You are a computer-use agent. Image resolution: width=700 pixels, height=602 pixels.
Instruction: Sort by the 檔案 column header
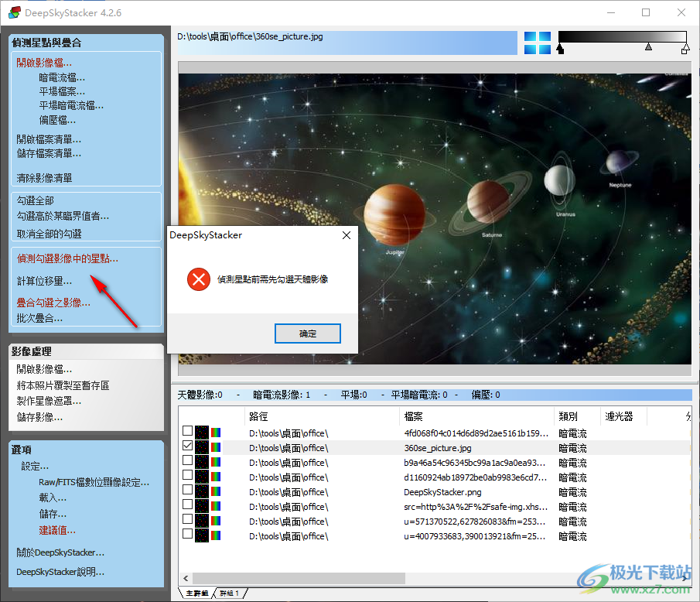point(476,416)
